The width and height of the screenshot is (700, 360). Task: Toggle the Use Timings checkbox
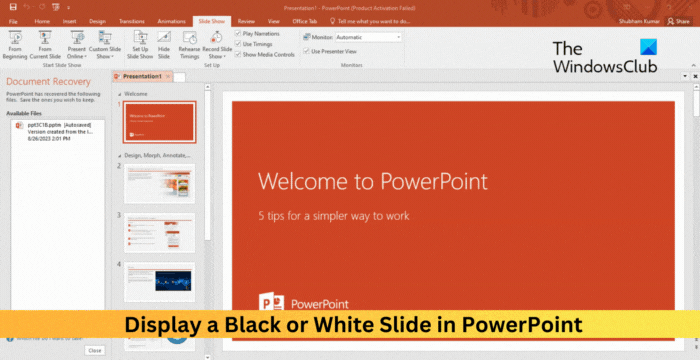pyautogui.click(x=238, y=44)
